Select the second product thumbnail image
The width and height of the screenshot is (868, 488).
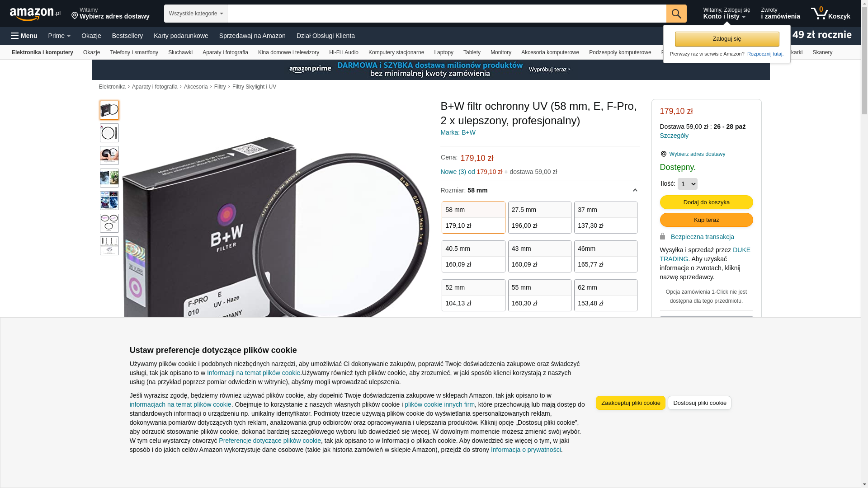(x=109, y=133)
